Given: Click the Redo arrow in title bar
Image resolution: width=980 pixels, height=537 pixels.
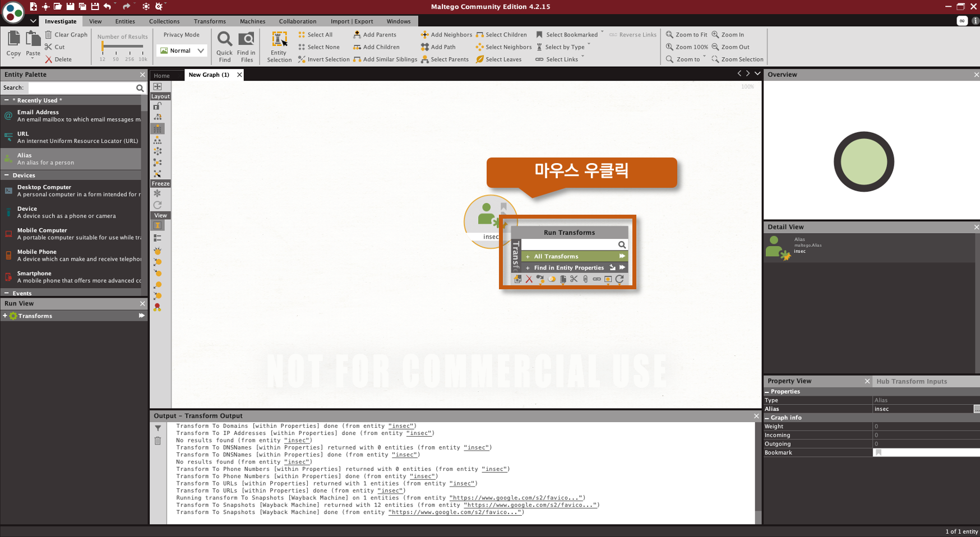Looking at the screenshot, I should (126, 6).
